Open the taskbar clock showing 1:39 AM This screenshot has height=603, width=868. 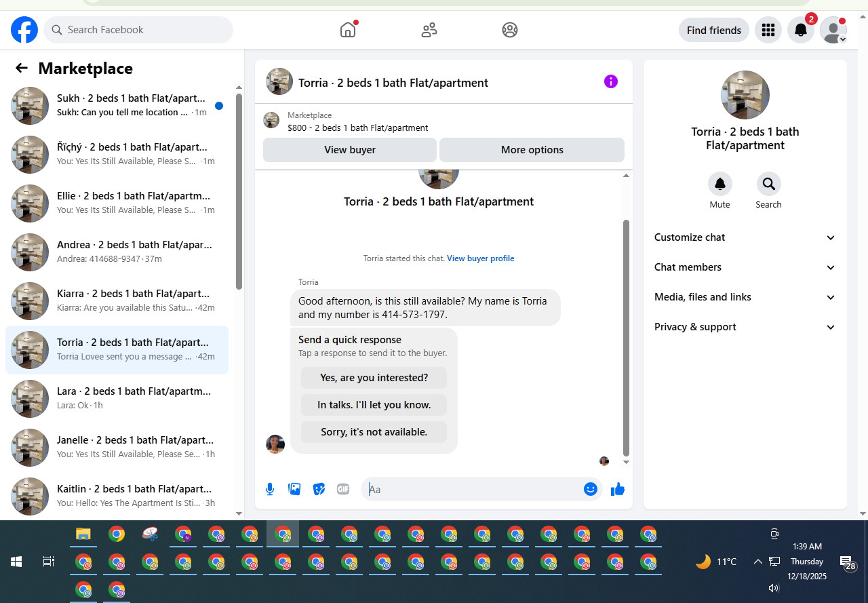coord(807,562)
